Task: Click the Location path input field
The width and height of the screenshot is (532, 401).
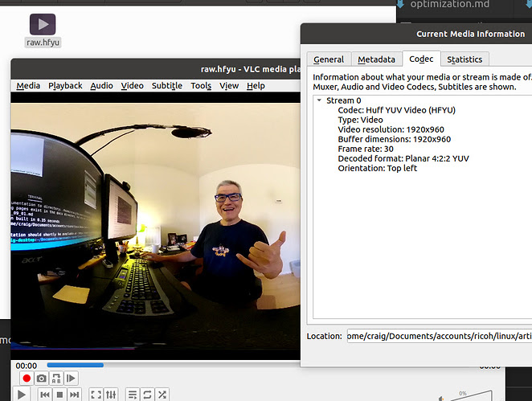Action: [440, 336]
